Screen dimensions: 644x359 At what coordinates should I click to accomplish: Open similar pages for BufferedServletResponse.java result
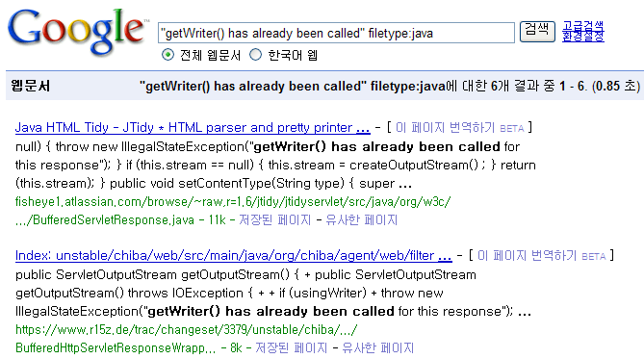361,220
